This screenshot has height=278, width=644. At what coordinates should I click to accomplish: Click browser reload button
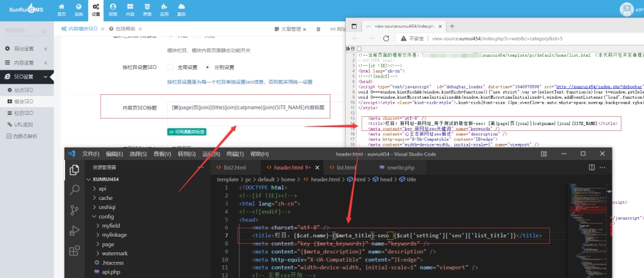click(x=386, y=38)
